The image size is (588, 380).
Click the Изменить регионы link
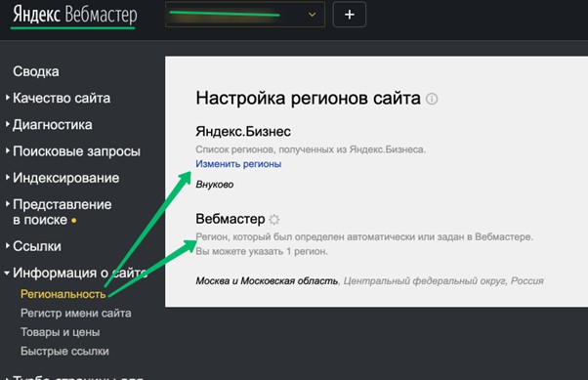238,164
